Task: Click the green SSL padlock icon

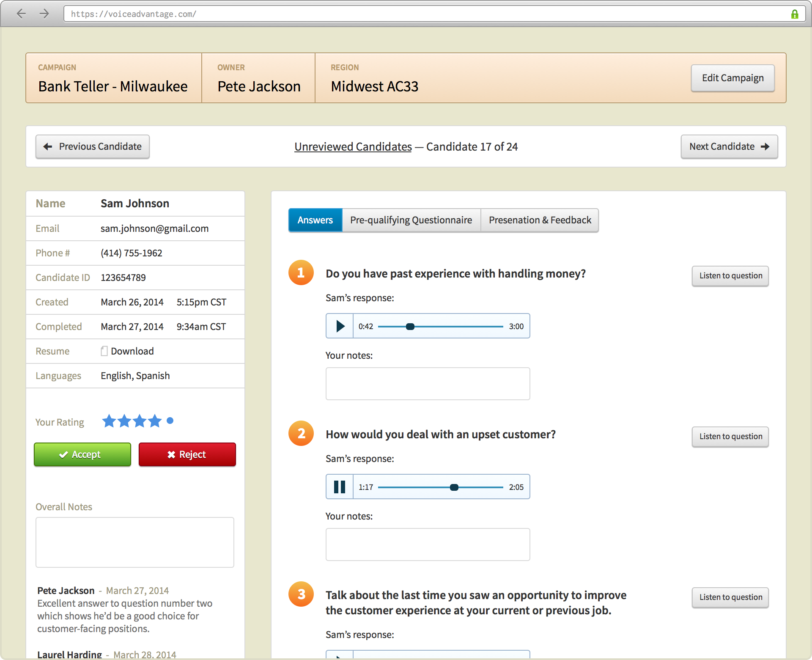Action: click(x=795, y=14)
